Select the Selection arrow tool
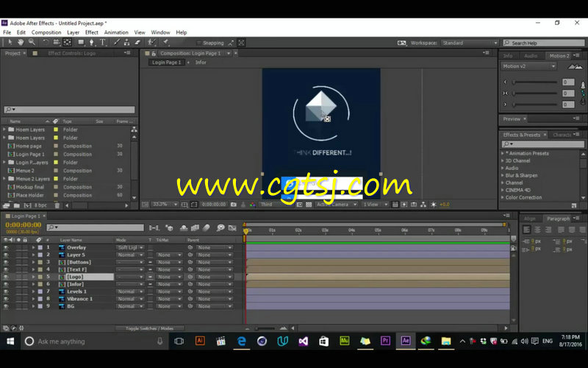Viewport: 588px width, 368px height. pyautogui.click(x=10, y=43)
